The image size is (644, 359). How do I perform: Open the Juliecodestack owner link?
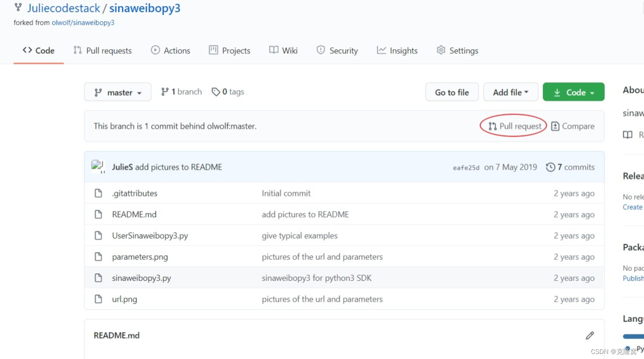[x=64, y=8]
